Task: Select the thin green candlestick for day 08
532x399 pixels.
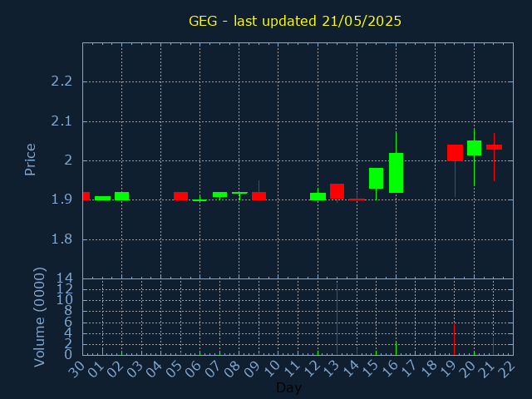Action: tap(239, 193)
